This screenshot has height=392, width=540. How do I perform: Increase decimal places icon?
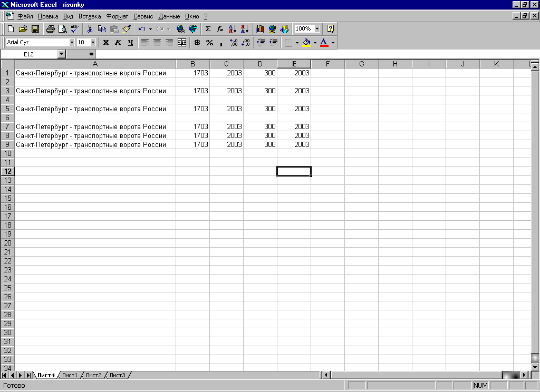234,43
